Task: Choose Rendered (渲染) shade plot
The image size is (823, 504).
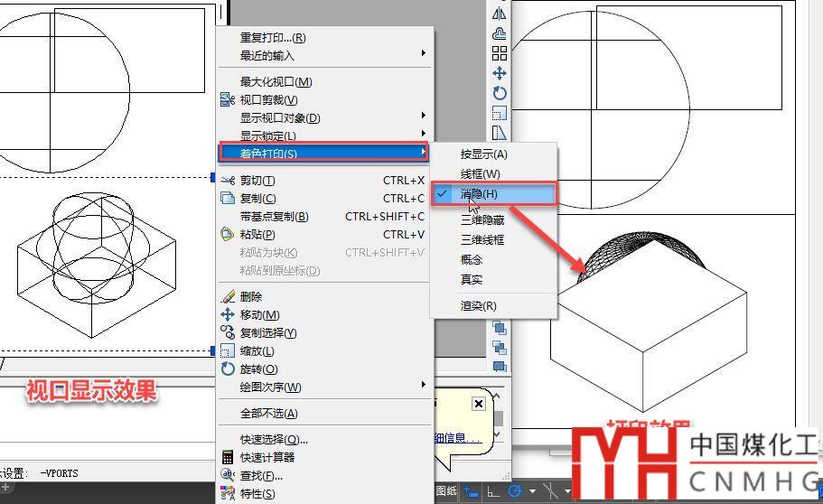Action: (493, 305)
